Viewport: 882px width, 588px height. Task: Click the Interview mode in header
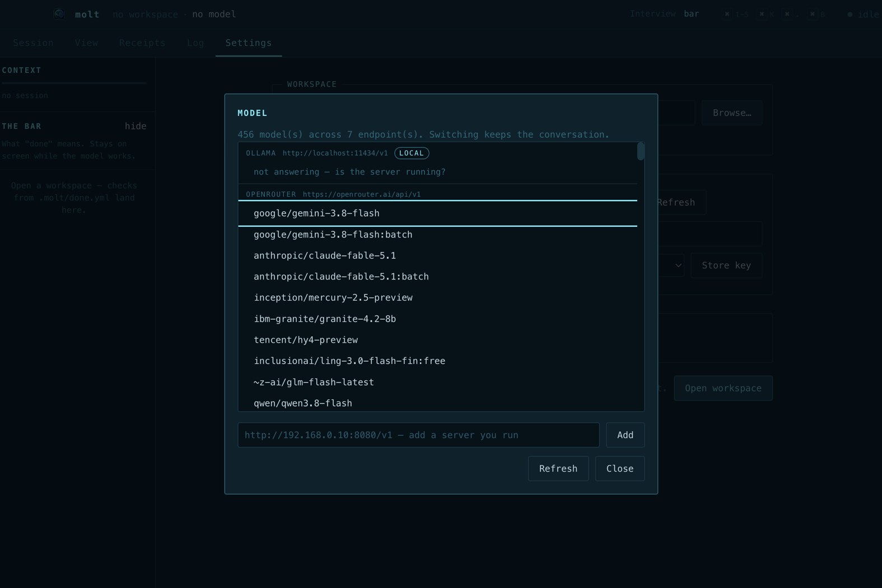(653, 14)
